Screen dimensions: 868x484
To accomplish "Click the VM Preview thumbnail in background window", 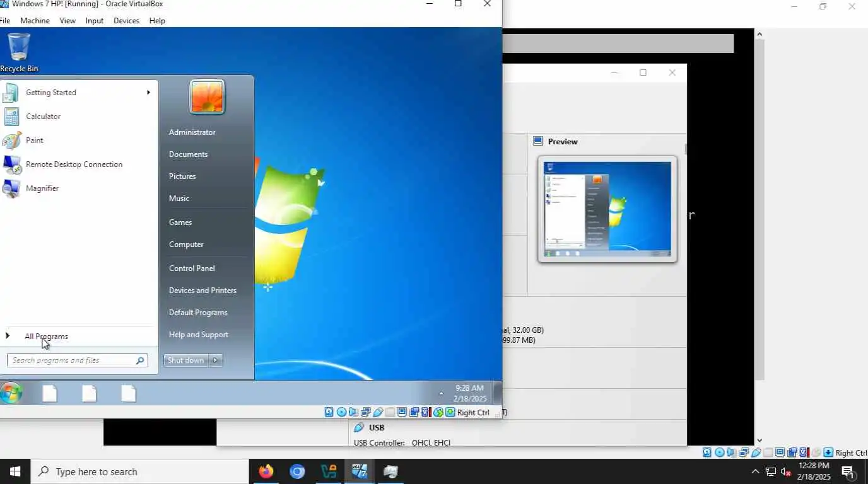I will click(x=607, y=209).
